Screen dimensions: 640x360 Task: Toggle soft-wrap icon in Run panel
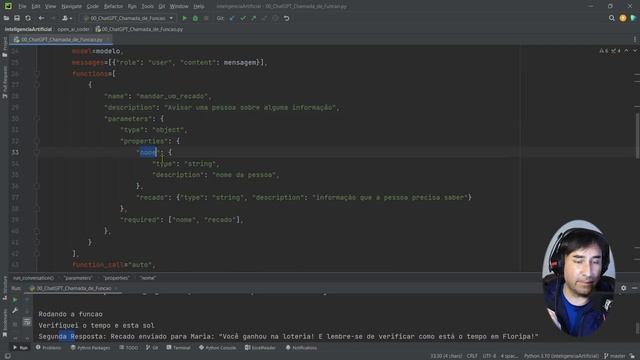(27, 322)
